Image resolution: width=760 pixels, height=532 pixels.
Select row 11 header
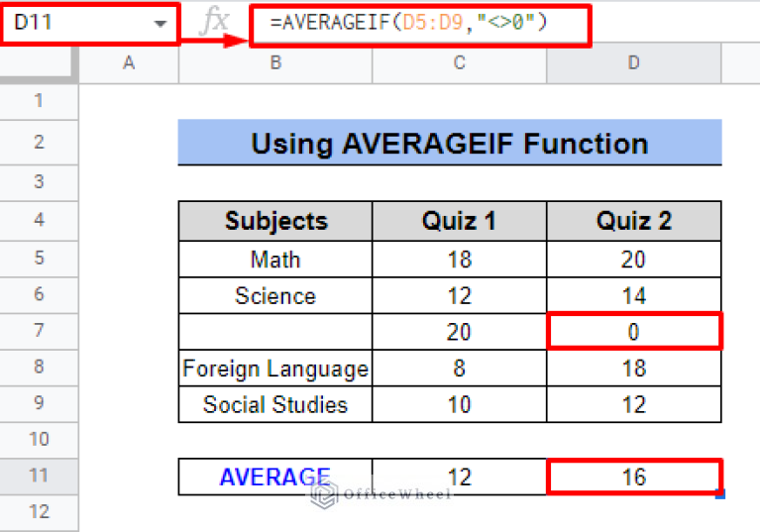pos(39,476)
